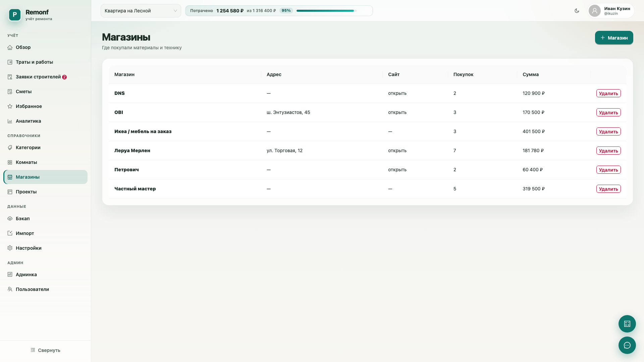
Task: Click the grid icon for Комнаты
Action: [10, 163]
